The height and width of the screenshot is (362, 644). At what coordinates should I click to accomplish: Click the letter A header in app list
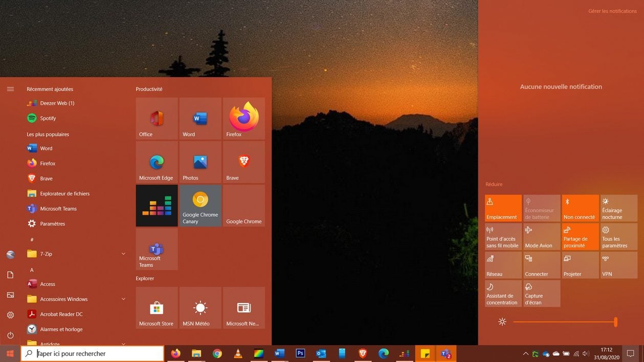32,270
